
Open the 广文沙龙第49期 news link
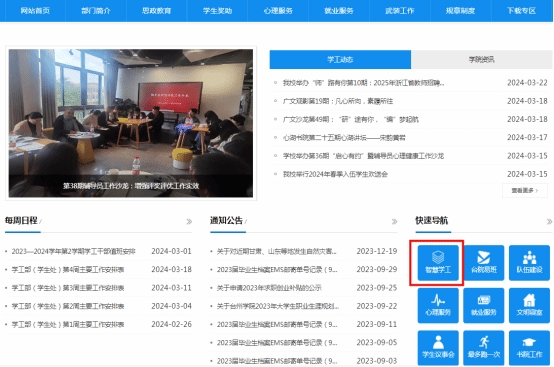[350, 119]
